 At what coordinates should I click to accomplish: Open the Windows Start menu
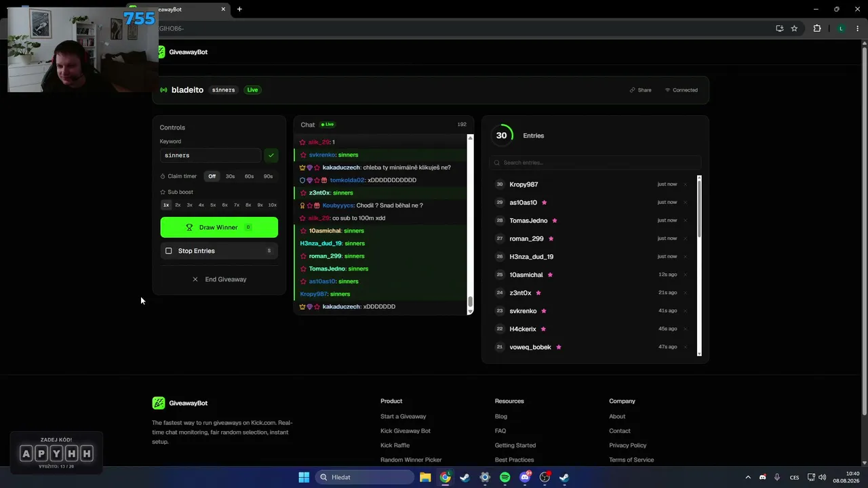[x=304, y=477]
